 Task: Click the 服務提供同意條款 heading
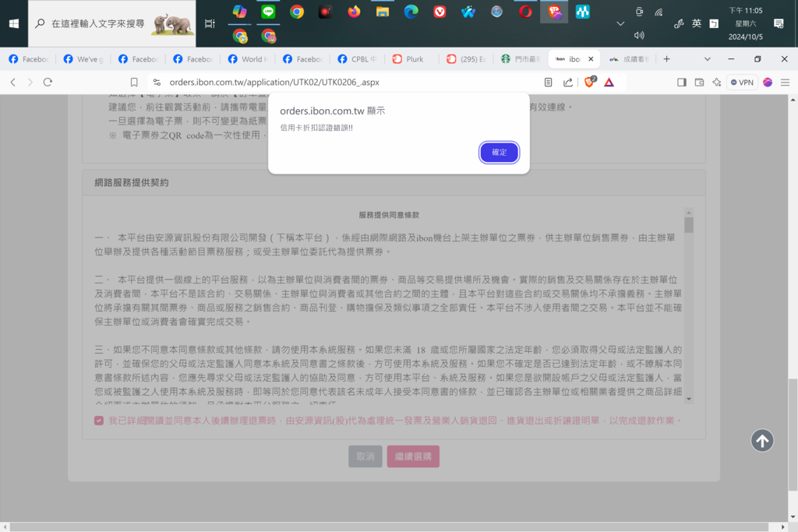tap(389, 215)
